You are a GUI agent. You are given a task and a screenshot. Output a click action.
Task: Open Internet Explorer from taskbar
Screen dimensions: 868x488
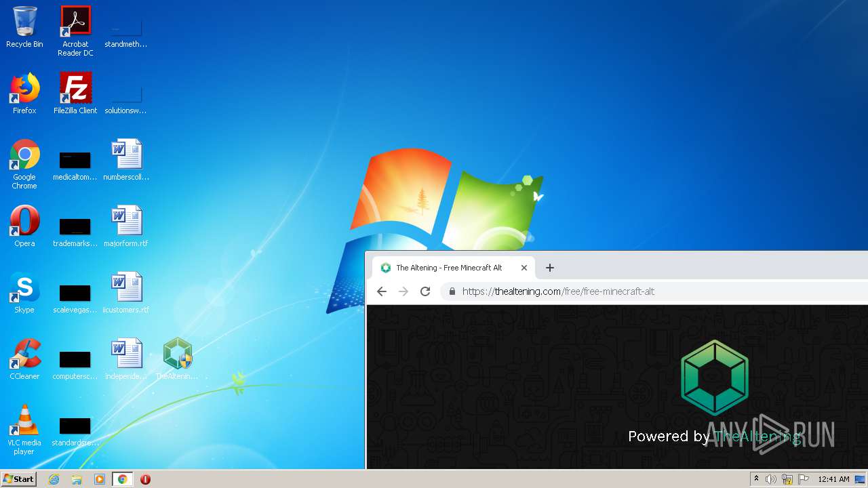(54, 479)
